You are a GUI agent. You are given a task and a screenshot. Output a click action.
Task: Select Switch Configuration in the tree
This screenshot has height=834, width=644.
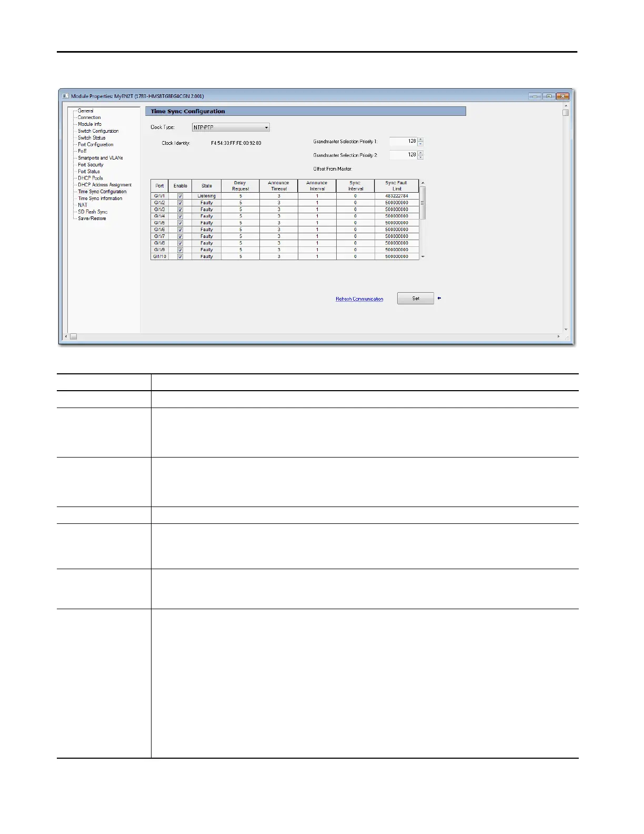[x=98, y=131]
